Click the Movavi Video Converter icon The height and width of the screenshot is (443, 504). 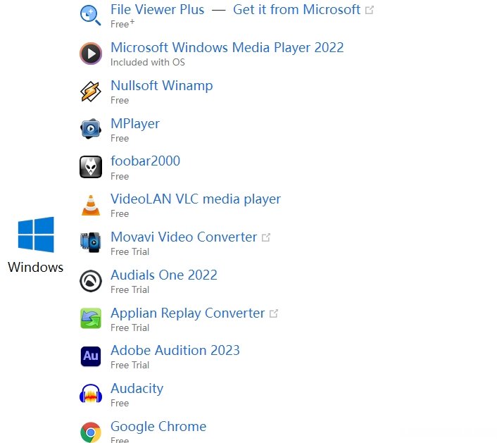pos(91,242)
